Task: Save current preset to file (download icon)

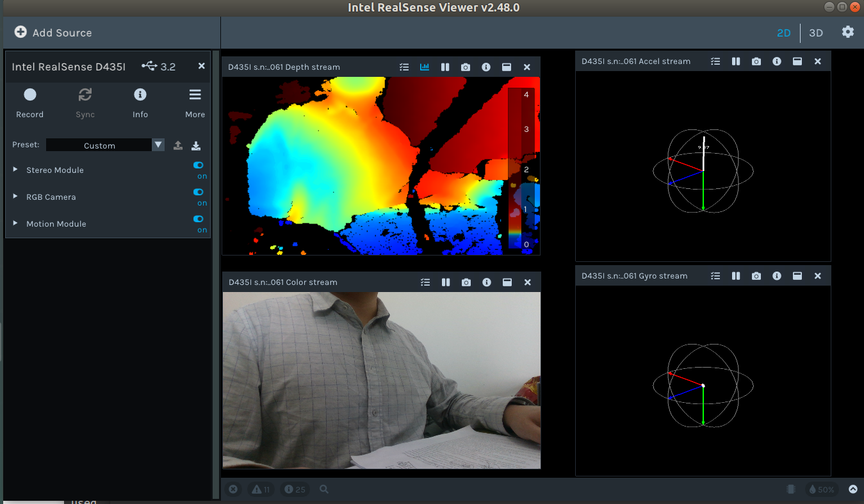Action: point(196,145)
